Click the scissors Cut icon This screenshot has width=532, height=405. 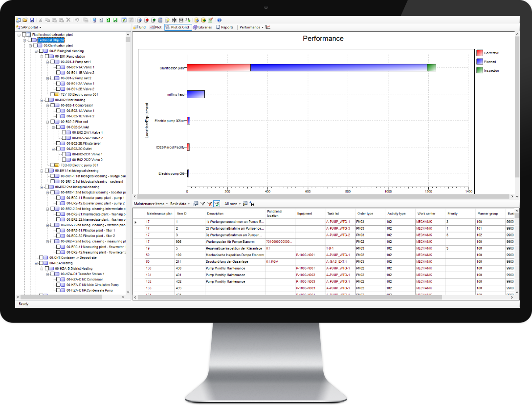41,20
